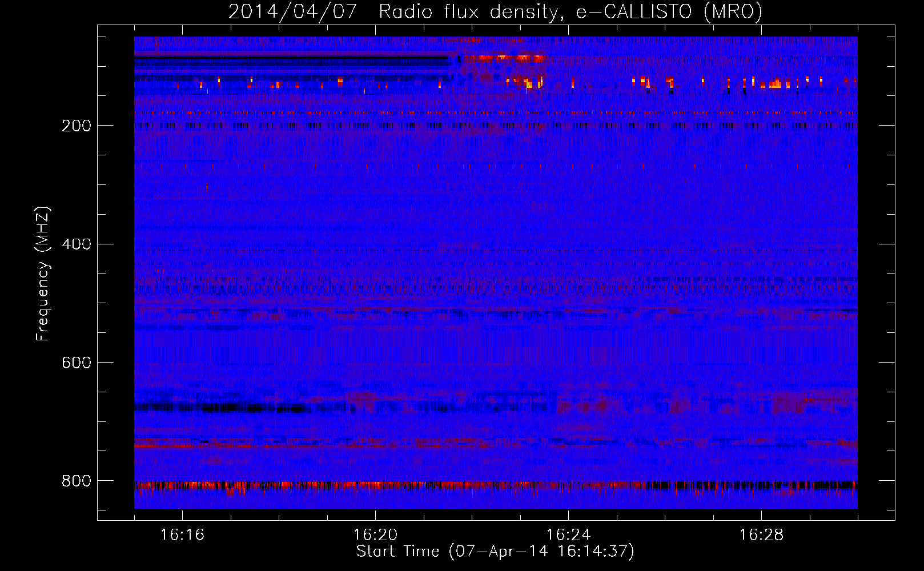Click the 16:24 time tick label

(x=568, y=535)
